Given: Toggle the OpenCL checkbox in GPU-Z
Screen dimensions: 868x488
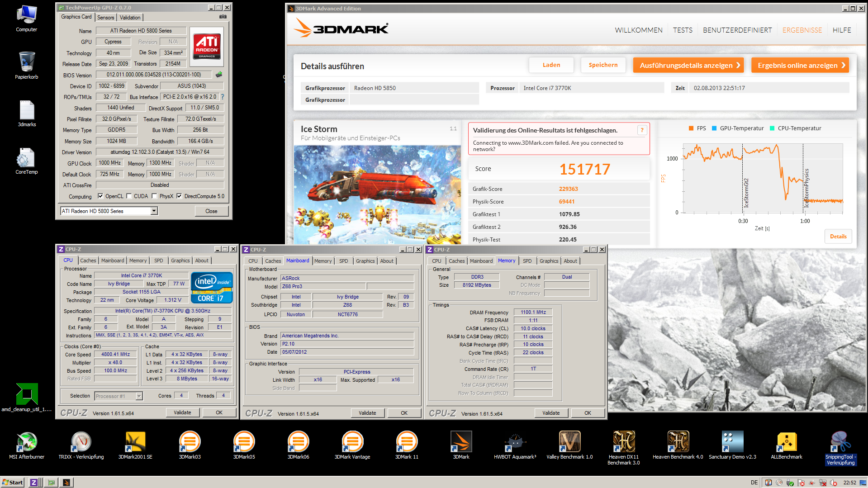Looking at the screenshot, I should coord(100,196).
